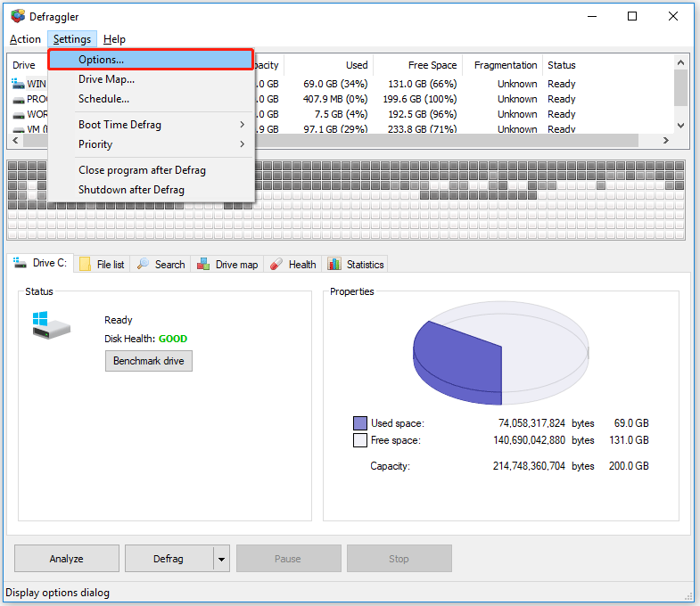Select the Drive C: tab

[40, 263]
